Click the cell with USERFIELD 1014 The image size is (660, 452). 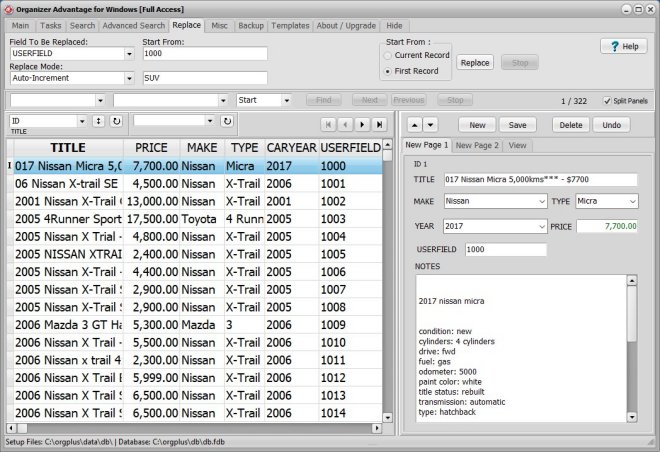coord(350,413)
